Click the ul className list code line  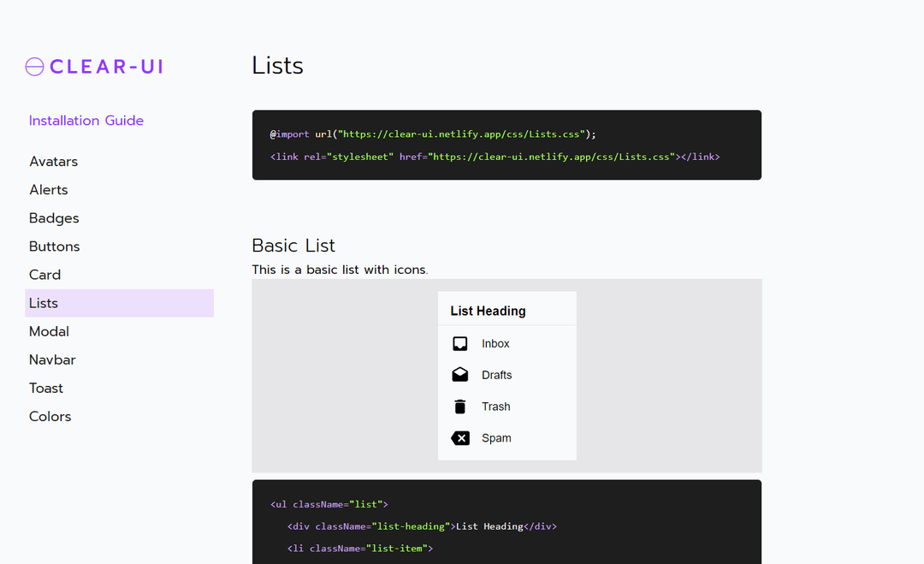click(329, 504)
